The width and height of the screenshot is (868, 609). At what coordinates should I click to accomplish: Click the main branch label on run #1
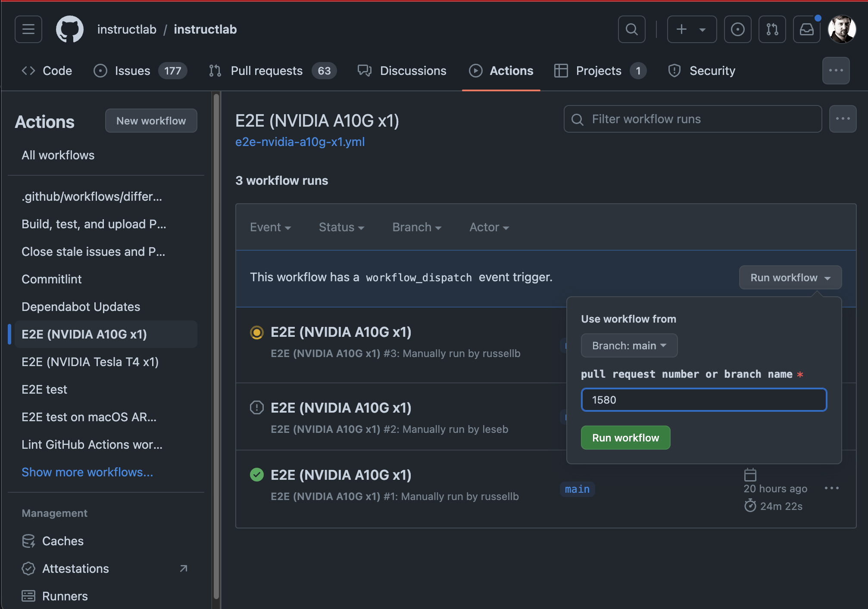pyautogui.click(x=578, y=489)
